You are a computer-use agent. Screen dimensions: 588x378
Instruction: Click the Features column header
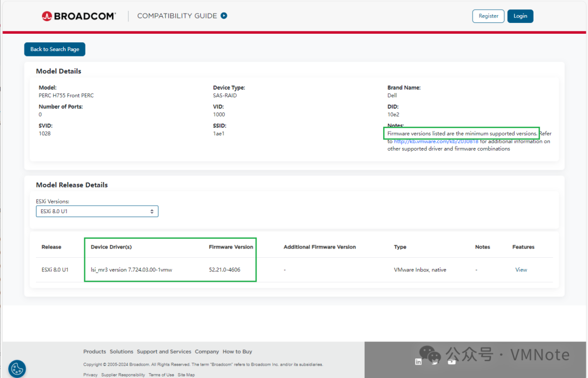point(523,247)
